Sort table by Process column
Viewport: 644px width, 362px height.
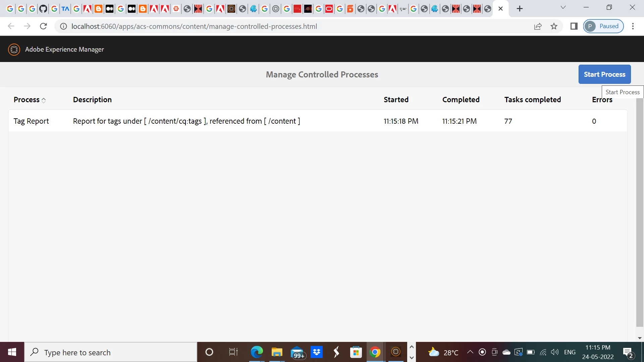pos(30,100)
